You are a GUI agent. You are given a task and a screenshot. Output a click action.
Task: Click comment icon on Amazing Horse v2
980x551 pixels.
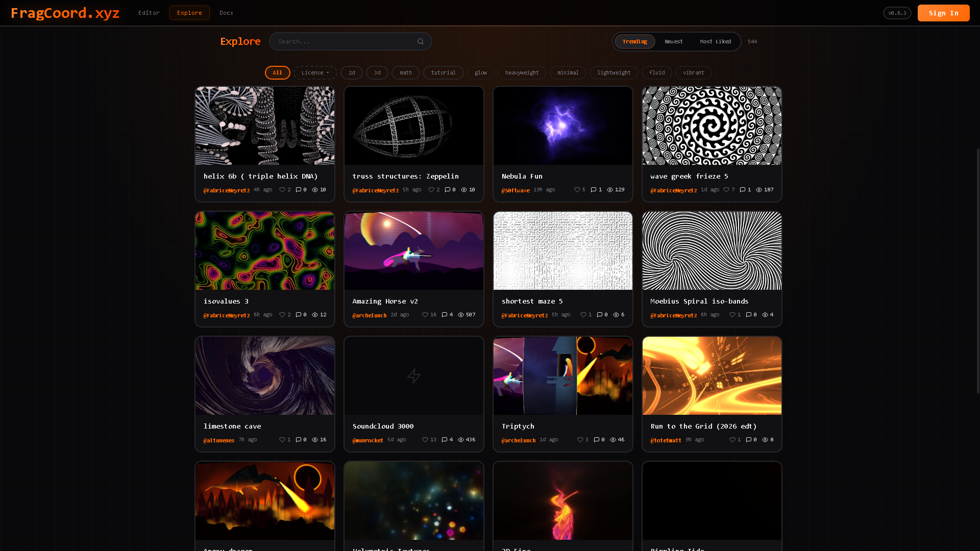click(x=445, y=315)
